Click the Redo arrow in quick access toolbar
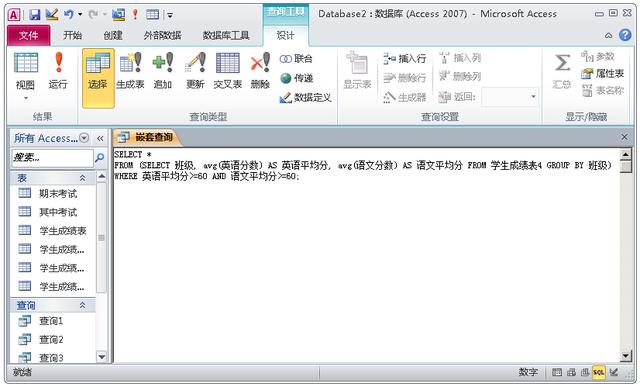The image size is (640, 387). click(93, 15)
